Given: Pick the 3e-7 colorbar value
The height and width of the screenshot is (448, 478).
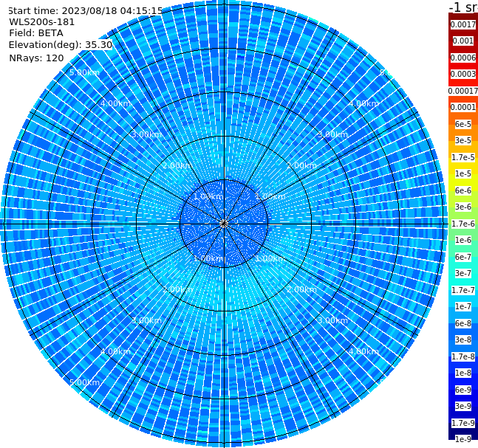Looking at the screenshot, I should coord(463,273).
